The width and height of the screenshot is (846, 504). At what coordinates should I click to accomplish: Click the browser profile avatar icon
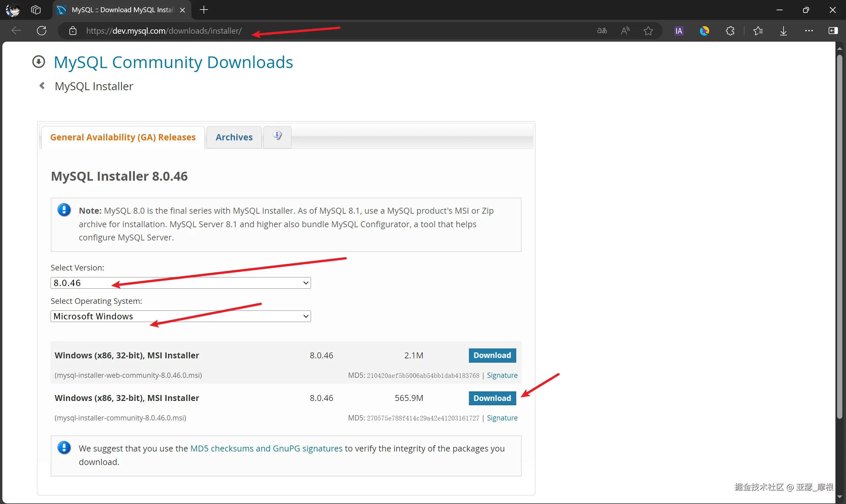13,10
